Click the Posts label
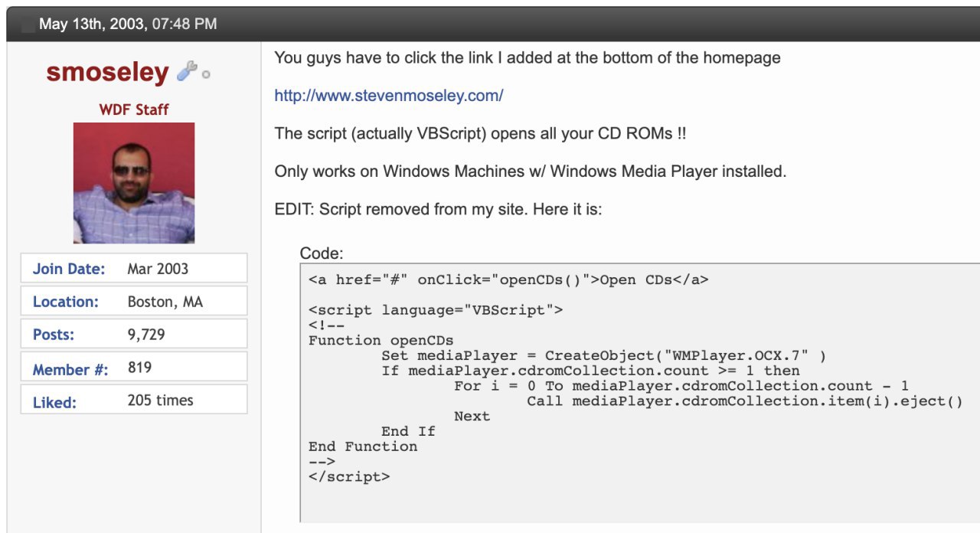The width and height of the screenshot is (980, 533). click(54, 335)
